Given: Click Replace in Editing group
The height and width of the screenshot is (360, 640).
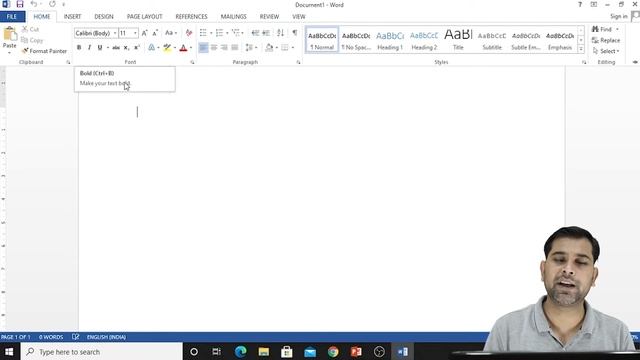Looking at the screenshot, I should [x=606, y=40].
